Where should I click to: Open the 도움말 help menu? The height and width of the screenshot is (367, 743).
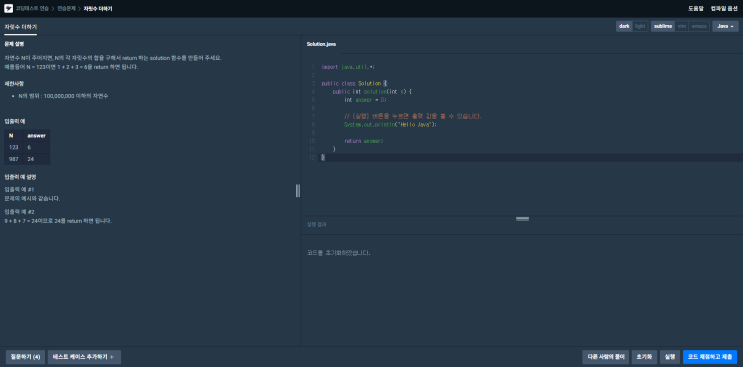(x=696, y=9)
